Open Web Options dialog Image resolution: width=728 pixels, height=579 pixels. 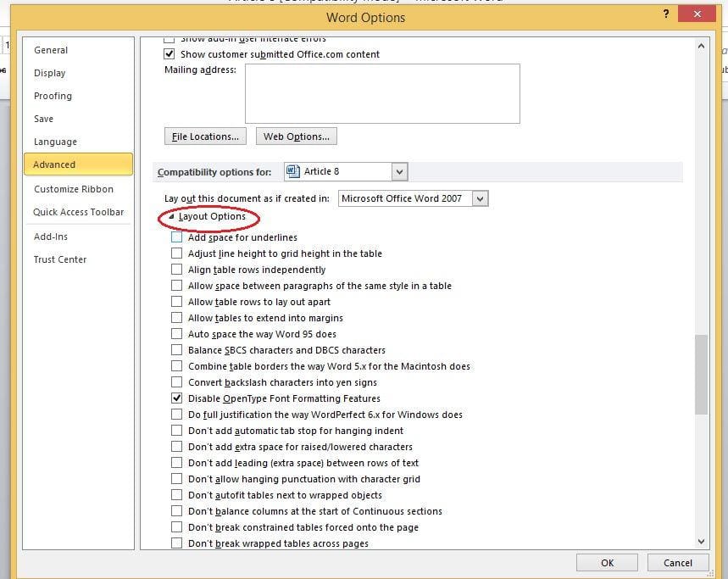[x=296, y=136]
